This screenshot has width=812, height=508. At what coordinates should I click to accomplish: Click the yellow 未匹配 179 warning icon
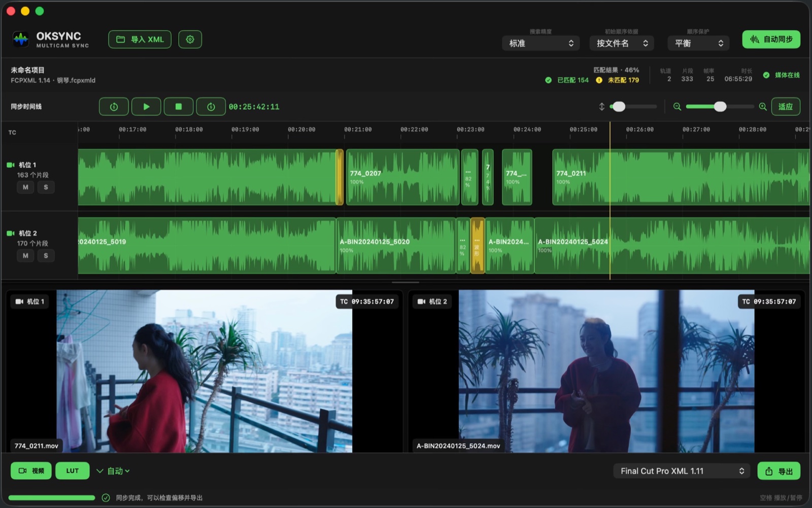click(x=599, y=80)
